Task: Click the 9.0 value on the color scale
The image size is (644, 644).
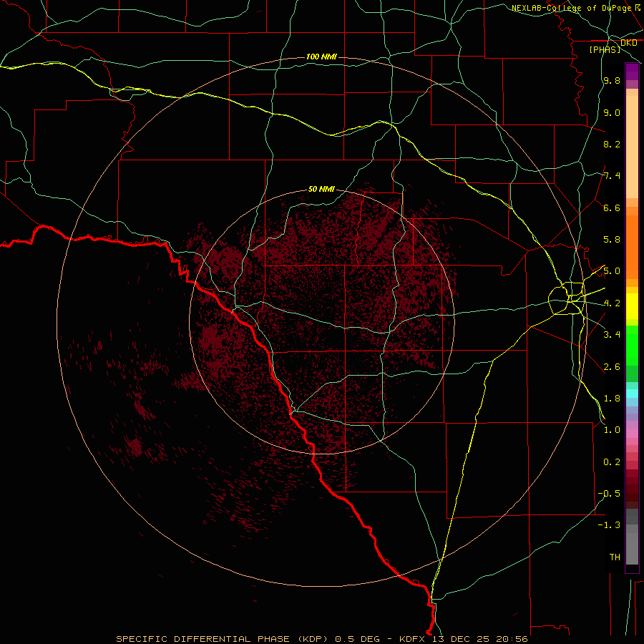Action: (612, 112)
